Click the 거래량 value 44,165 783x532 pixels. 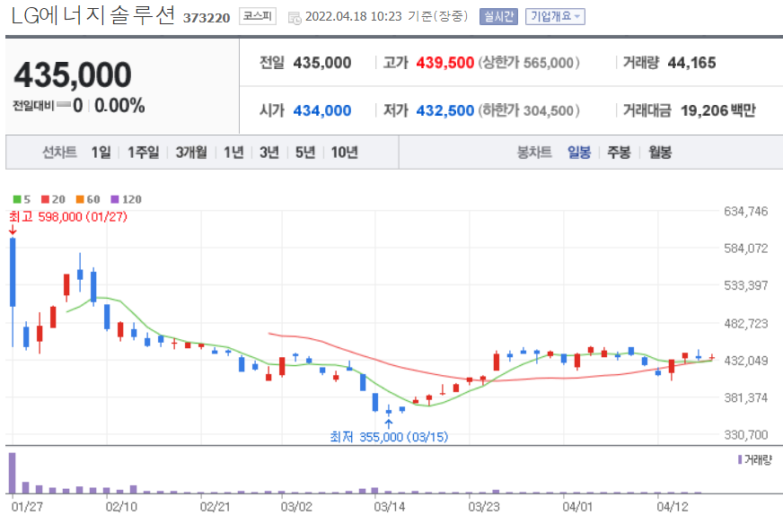(691, 63)
